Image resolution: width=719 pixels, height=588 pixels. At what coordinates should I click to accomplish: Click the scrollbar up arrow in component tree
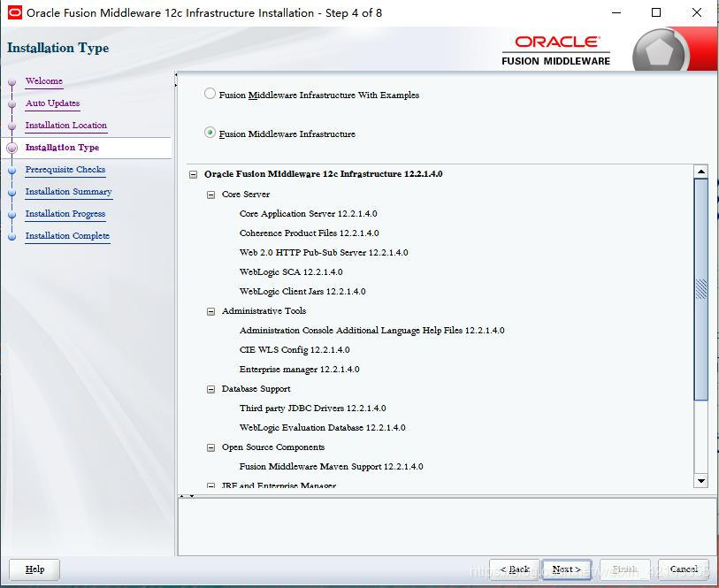pos(701,172)
